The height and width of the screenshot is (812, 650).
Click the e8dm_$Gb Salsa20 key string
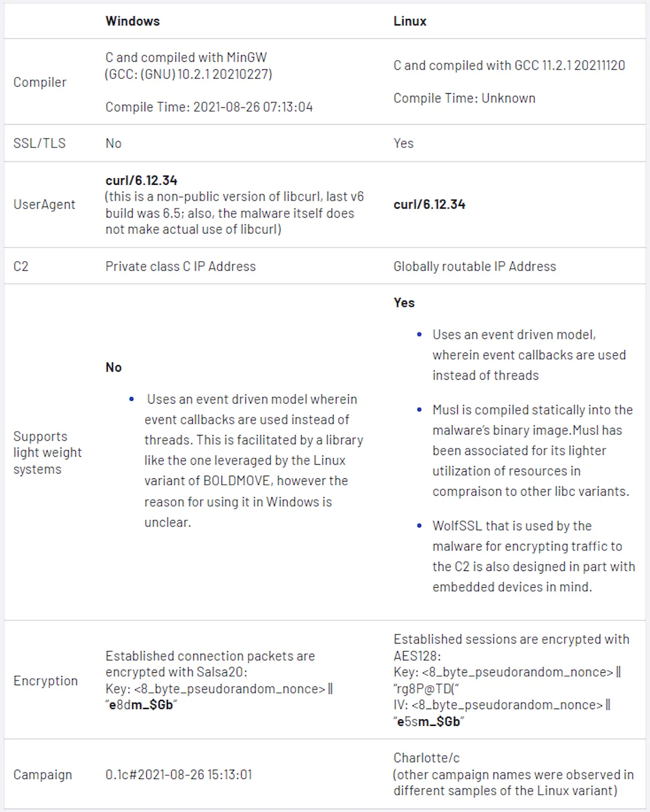coord(141,705)
